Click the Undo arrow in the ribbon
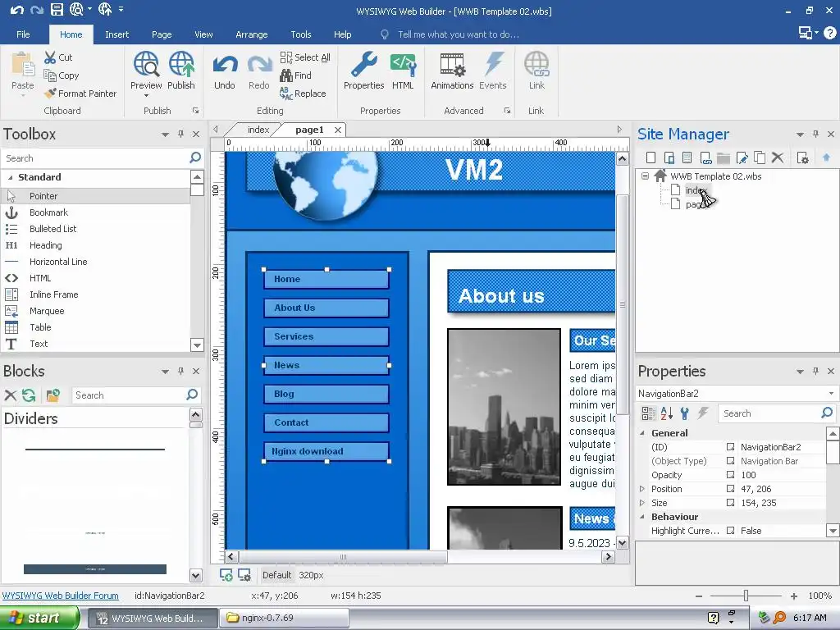Image resolution: width=840 pixels, height=630 pixels. 225,65
